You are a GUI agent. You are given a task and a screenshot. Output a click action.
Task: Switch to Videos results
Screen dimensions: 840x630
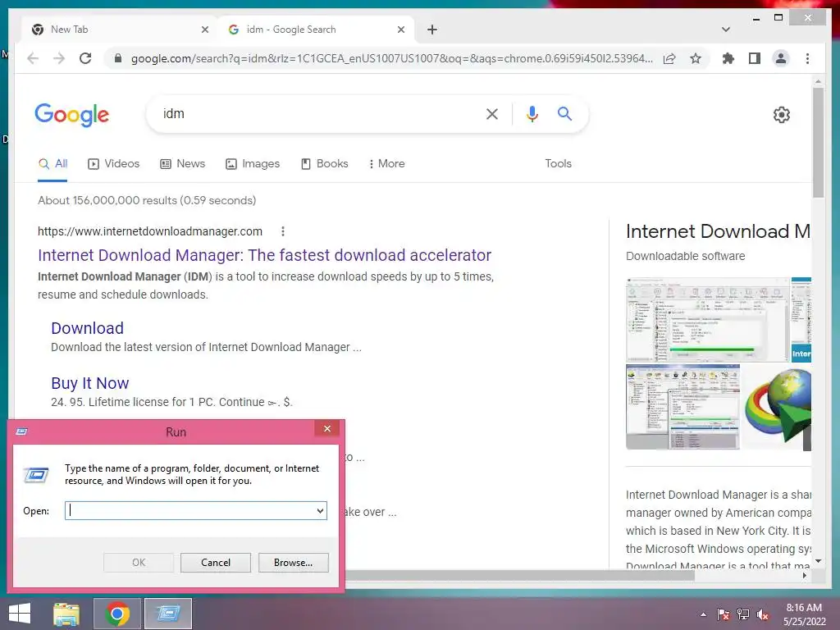(x=113, y=163)
